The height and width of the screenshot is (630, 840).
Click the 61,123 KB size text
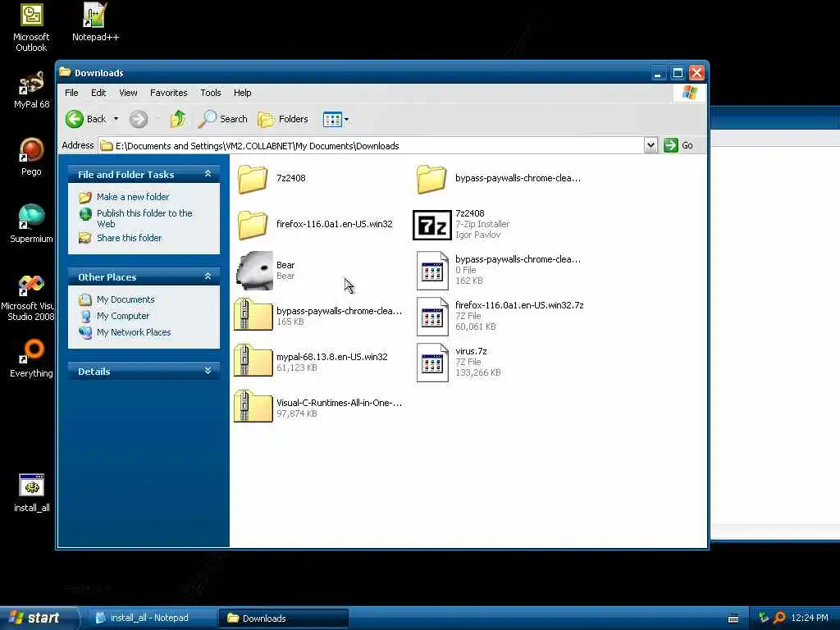[297, 367]
